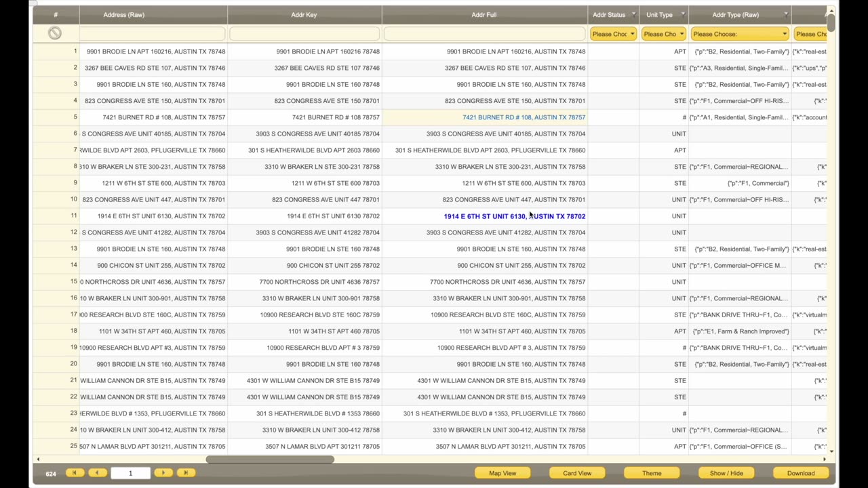This screenshot has height=488, width=868.
Task: Sort by the Address (Raw) column header
Action: point(123,14)
